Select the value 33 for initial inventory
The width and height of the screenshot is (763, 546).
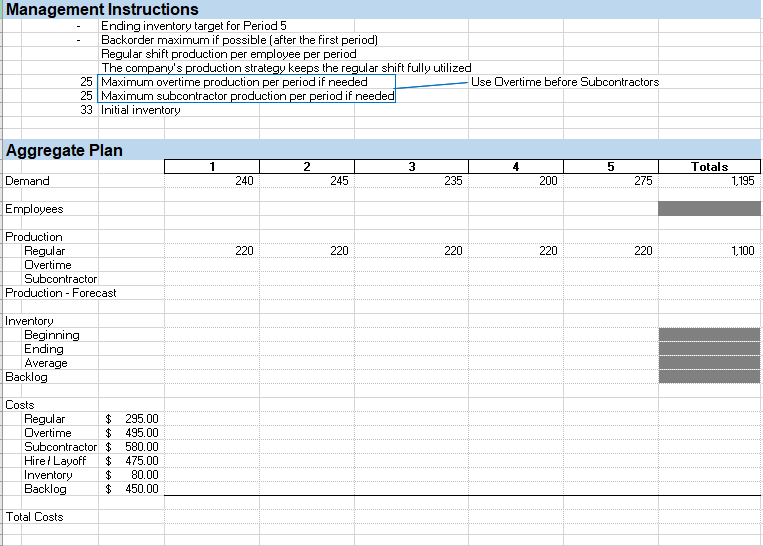pos(86,110)
